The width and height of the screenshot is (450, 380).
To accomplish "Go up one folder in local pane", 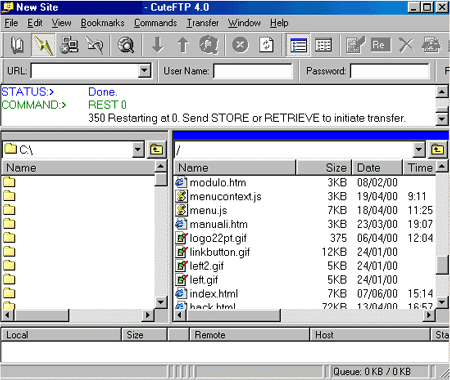I will coord(157,149).
